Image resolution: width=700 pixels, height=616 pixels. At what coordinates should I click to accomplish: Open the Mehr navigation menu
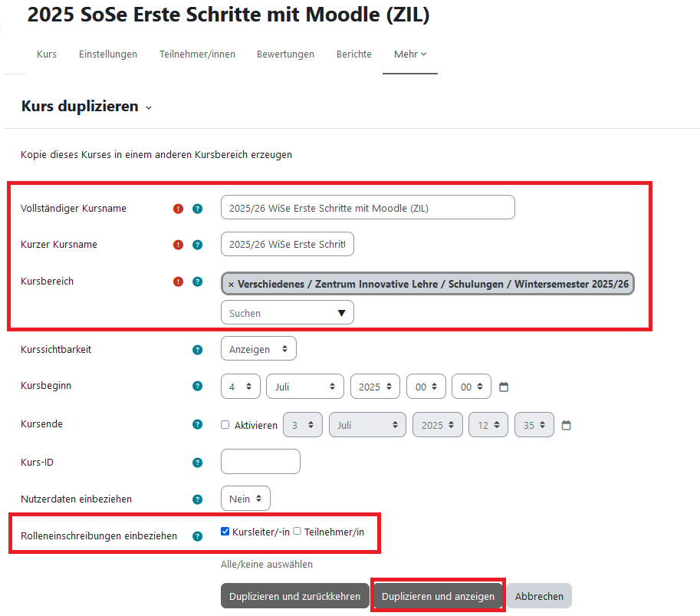point(410,54)
